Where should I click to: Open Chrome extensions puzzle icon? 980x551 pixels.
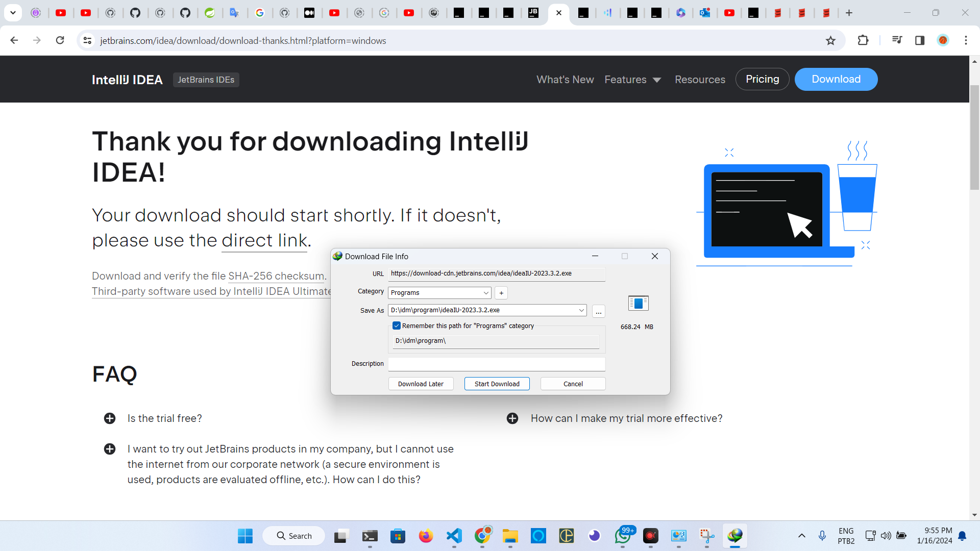click(863, 40)
